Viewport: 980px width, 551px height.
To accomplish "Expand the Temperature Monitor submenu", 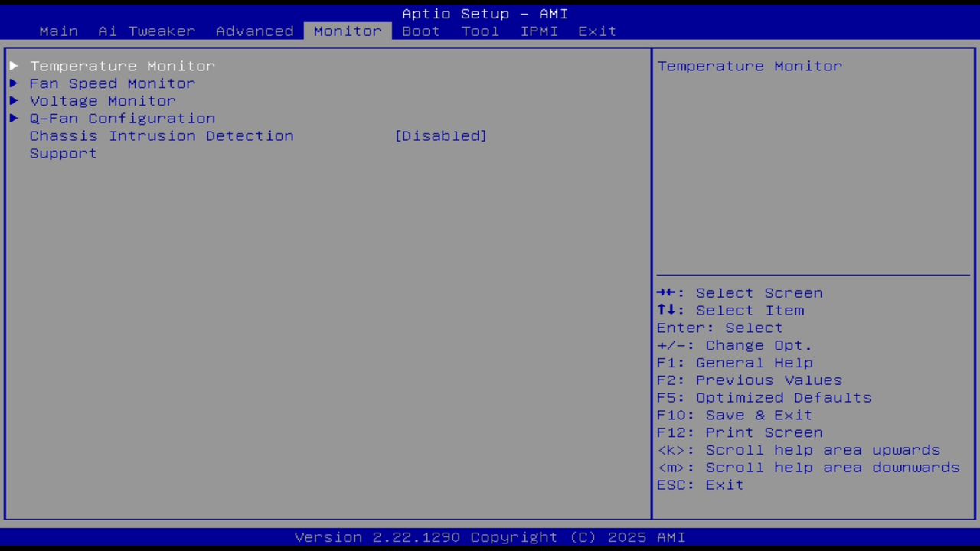I will pyautogui.click(x=122, y=66).
